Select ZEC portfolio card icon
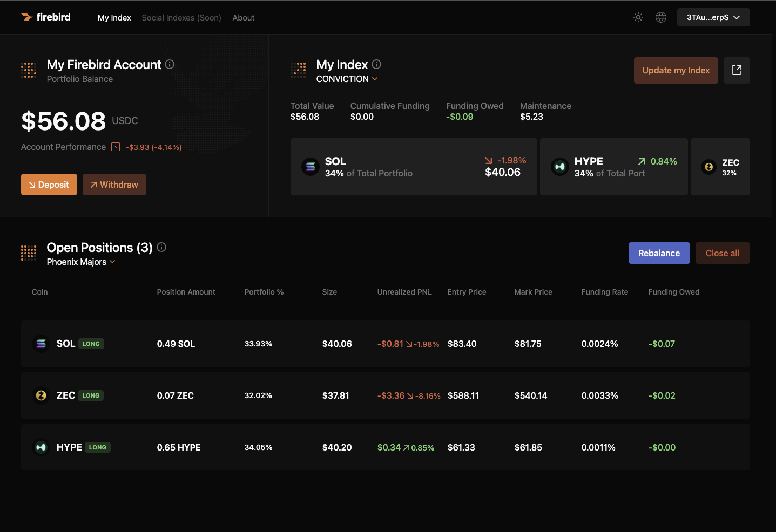Screen dimensions: 776x532 (x=709, y=167)
